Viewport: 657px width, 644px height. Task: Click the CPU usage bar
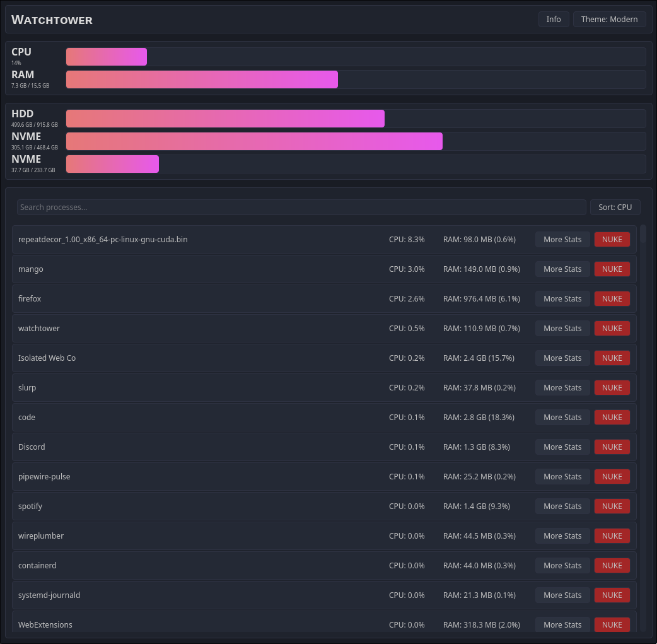click(x=356, y=57)
